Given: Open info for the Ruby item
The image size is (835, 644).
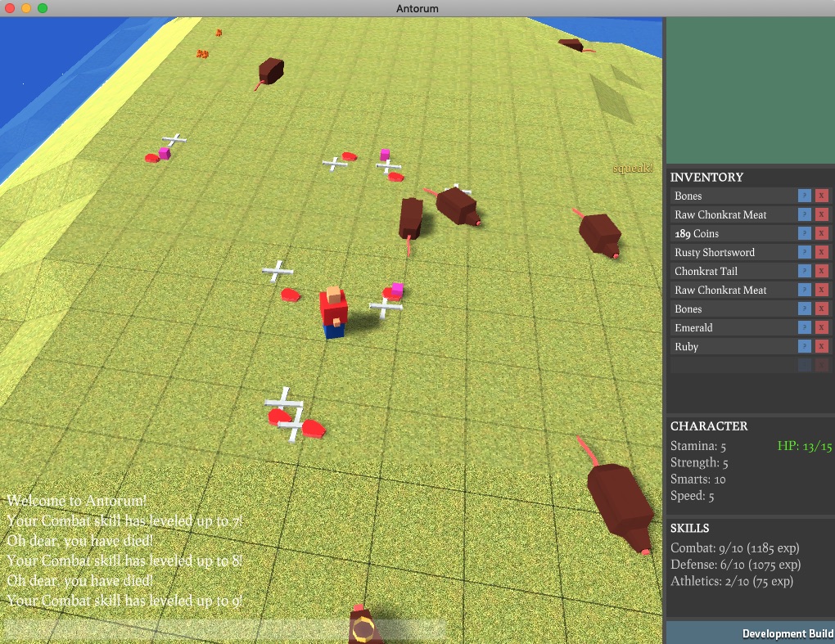Looking at the screenshot, I should [x=805, y=347].
